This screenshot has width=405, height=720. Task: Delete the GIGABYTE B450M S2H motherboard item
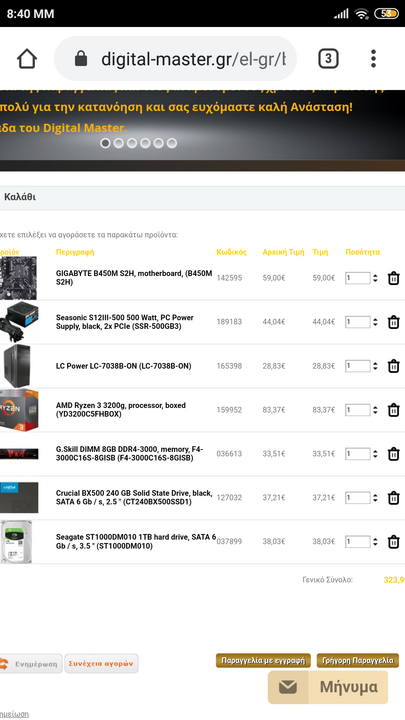tap(394, 278)
